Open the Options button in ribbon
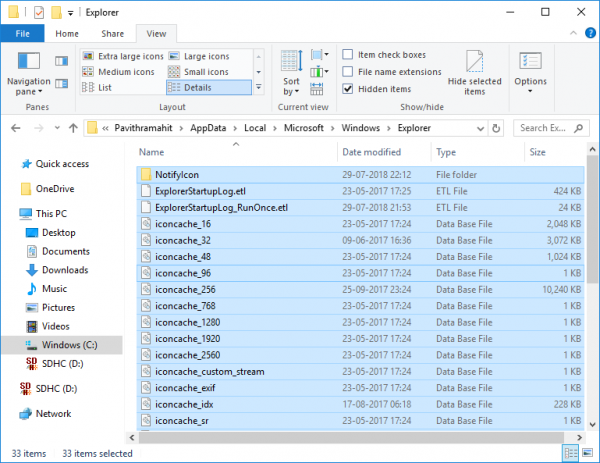The image size is (600, 463). [530, 70]
